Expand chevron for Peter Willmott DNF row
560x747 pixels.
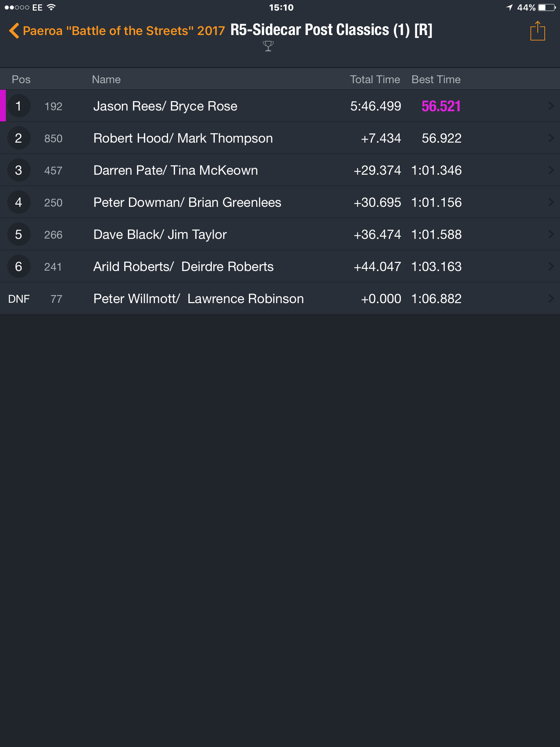(x=551, y=299)
